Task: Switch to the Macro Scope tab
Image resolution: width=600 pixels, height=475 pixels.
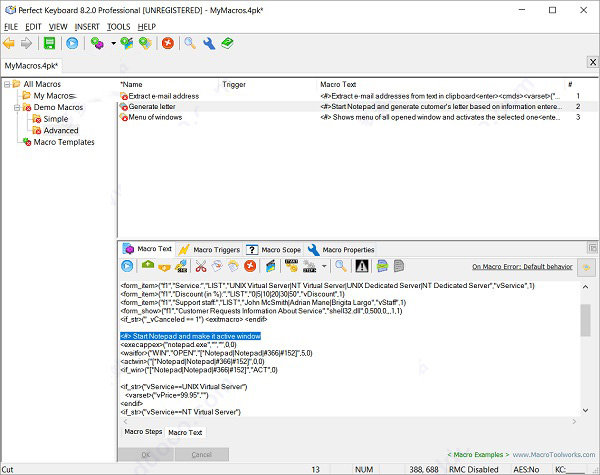Action: [x=274, y=250]
